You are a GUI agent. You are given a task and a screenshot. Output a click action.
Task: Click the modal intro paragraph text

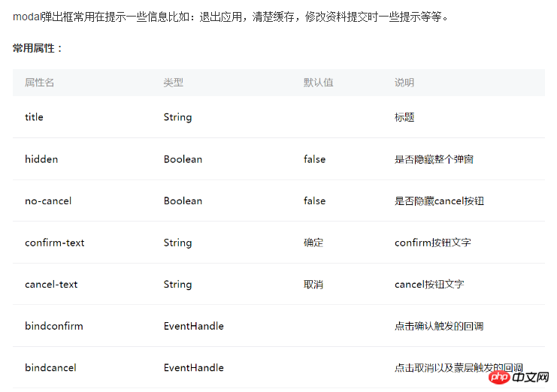tap(231, 17)
